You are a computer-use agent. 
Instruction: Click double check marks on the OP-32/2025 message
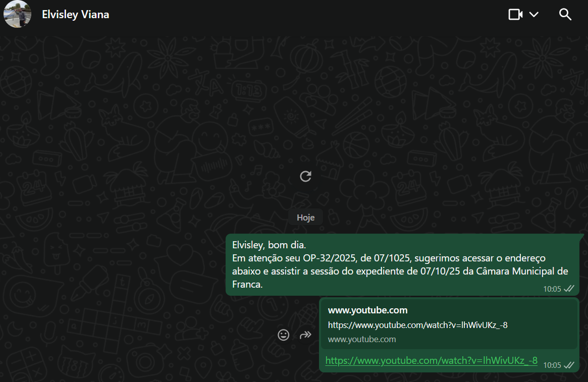pyautogui.click(x=569, y=289)
